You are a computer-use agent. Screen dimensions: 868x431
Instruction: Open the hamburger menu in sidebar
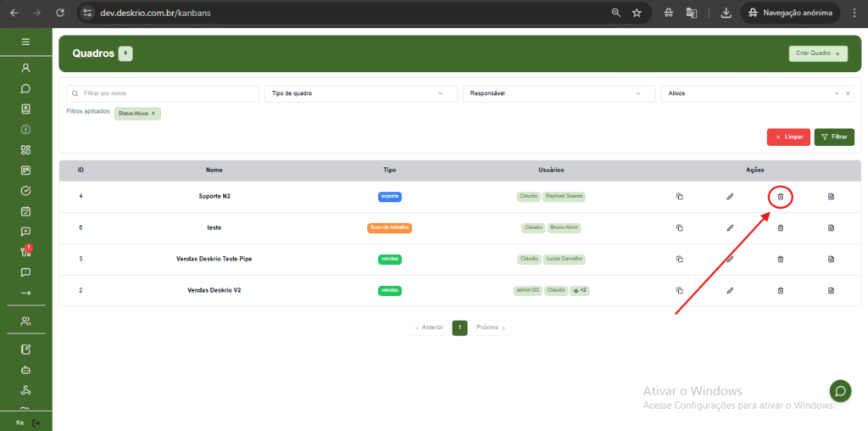[x=25, y=42]
